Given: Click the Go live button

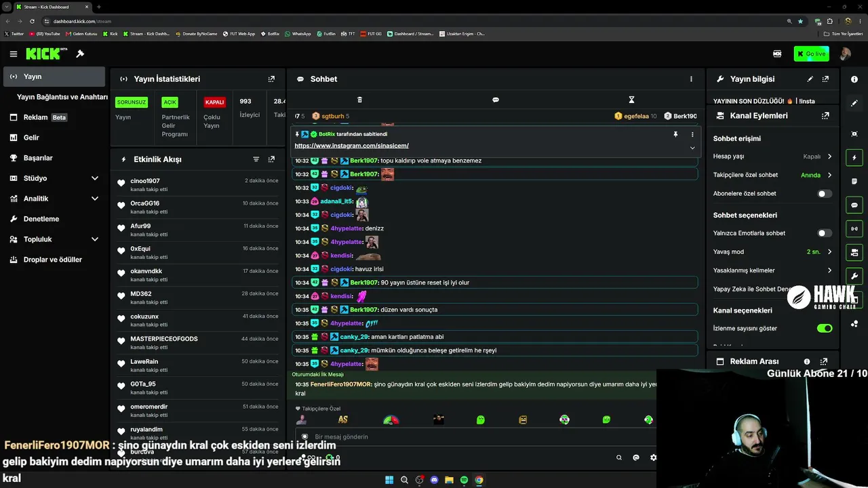Looking at the screenshot, I should click(x=811, y=54).
